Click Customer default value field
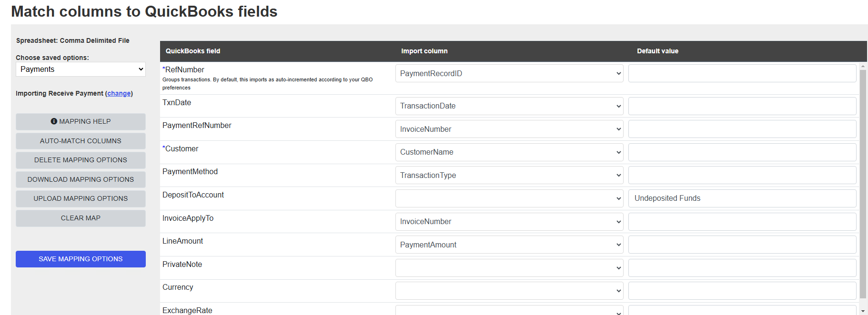The height and width of the screenshot is (315, 868). [x=742, y=152]
